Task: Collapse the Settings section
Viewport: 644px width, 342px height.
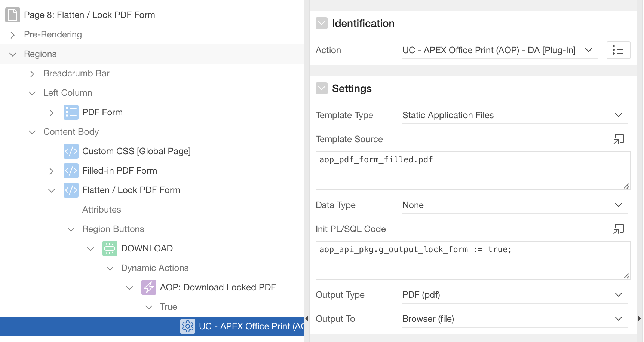Action: tap(322, 89)
